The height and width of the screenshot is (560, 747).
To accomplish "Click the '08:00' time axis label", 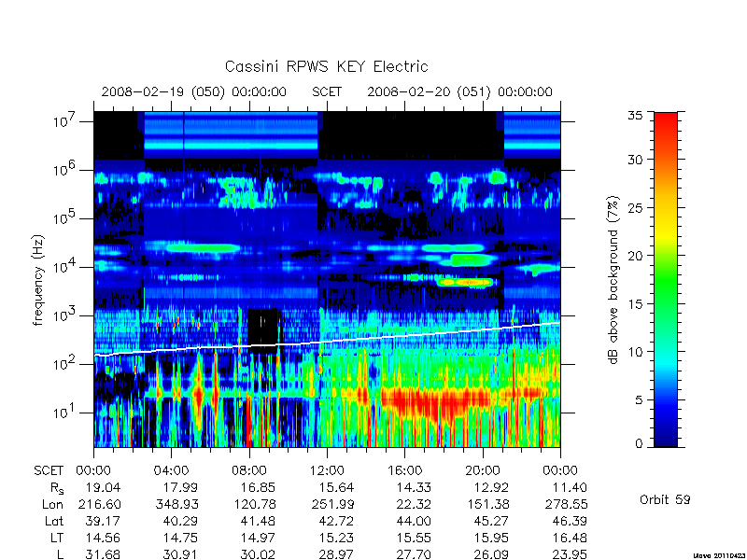I will [248, 471].
